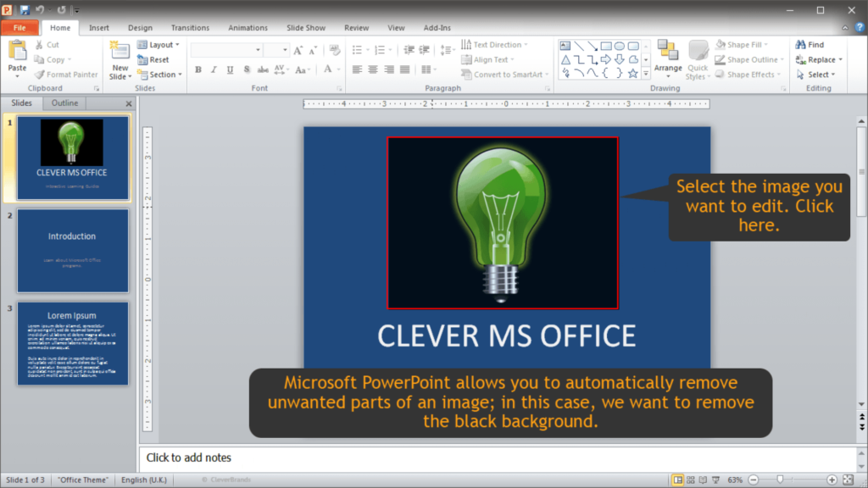Click the Decrease Font Size icon
The image size is (868, 488).
[313, 50]
